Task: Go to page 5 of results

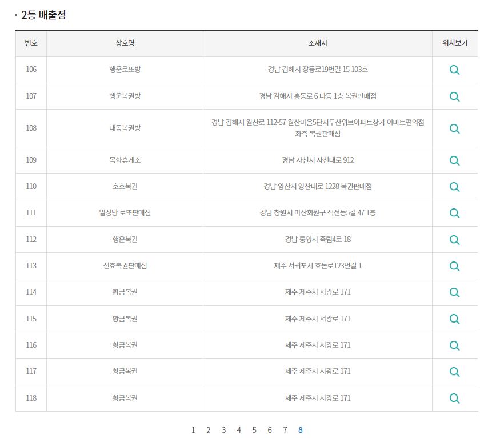Action: pyautogui.click(x=254, y=430)
